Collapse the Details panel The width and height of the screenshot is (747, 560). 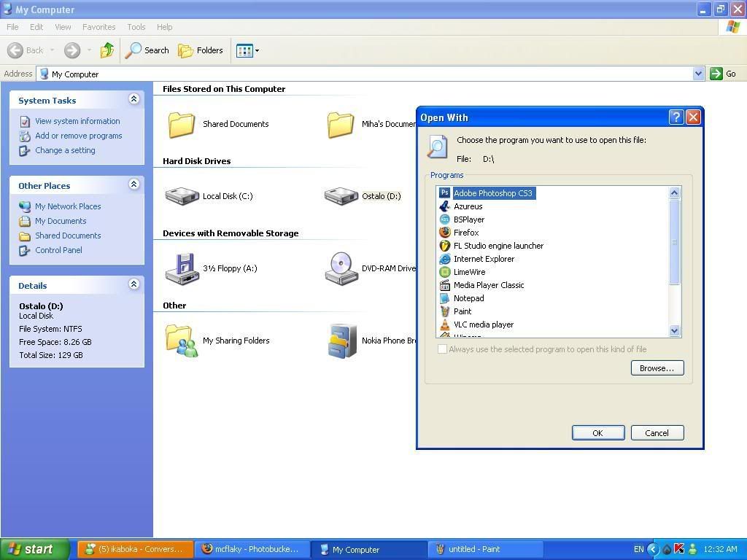tap(134, 284)
